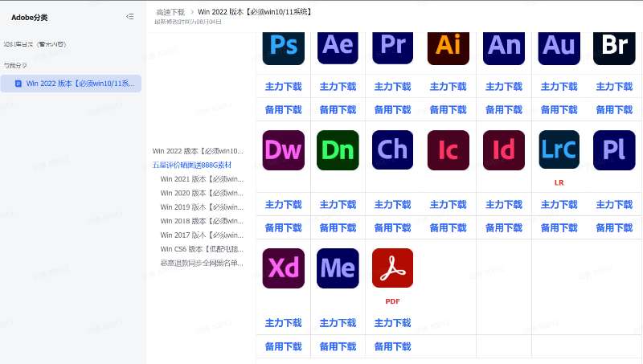The width and height of the screenshot is (643, 364).
Task: Open 主力下载 link under Adobe XD
Action: coord(284,323)
